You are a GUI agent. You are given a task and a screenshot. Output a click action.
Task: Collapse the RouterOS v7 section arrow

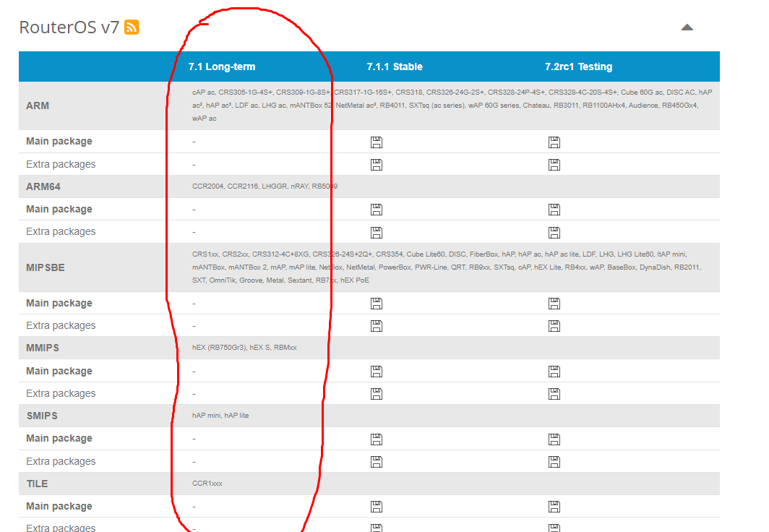[687, 27]
